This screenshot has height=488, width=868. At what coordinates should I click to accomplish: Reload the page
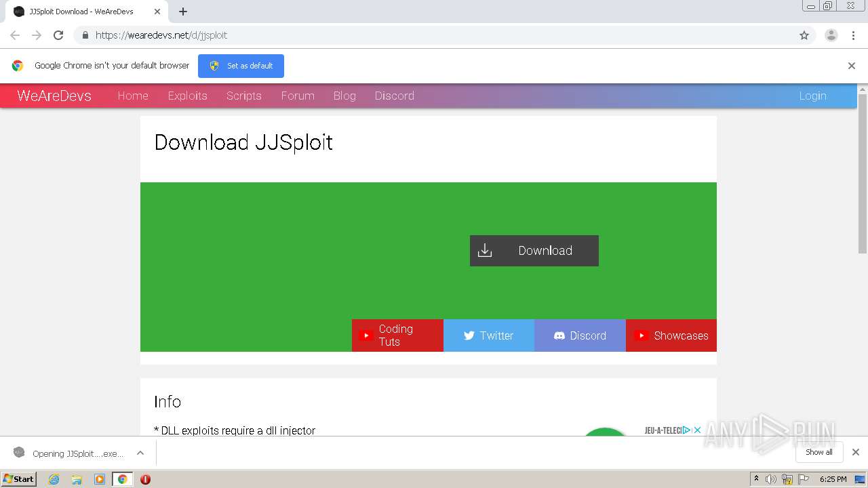[58, 35]
